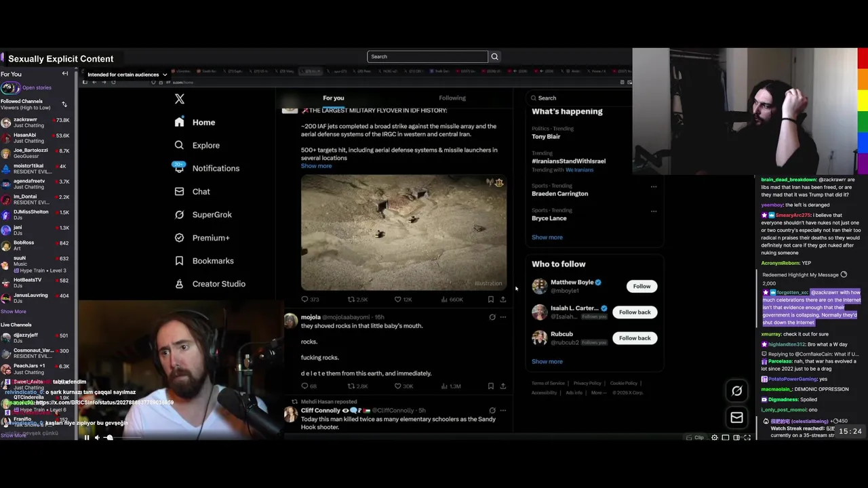Open stream player settings gear

[x=715, y=438]
